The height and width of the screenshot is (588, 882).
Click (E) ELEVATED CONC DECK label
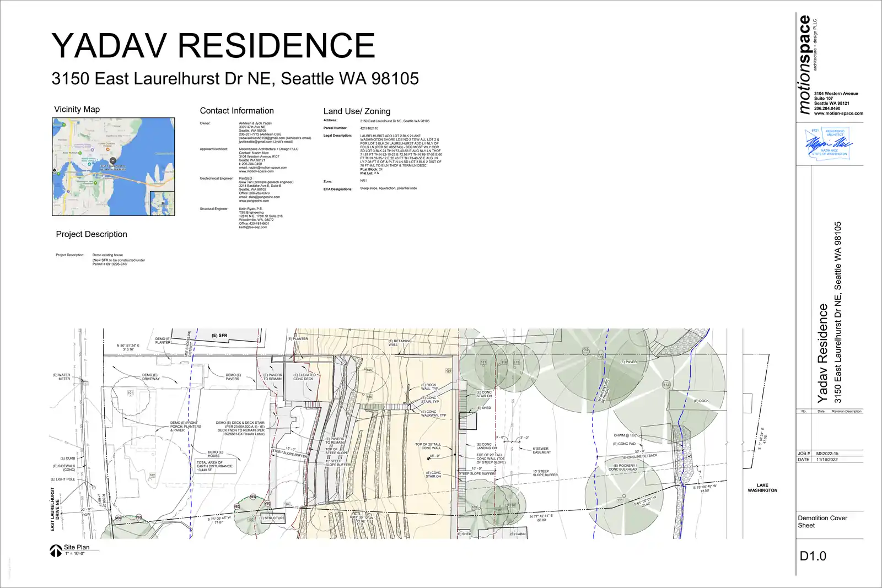pos(304,377)
